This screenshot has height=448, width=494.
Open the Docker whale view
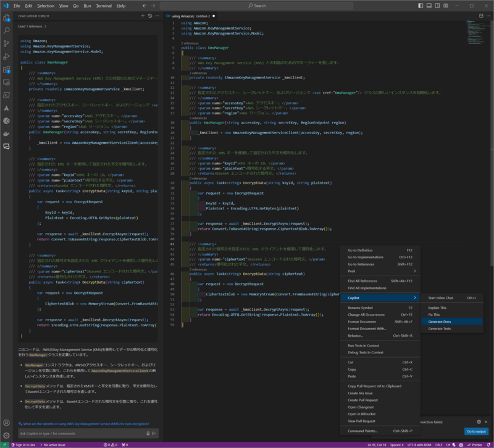[x=6, y=133]
